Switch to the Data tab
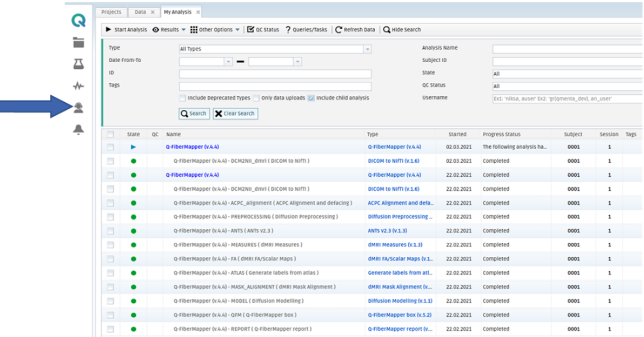The image size is (644, 337). pos(140,12)
